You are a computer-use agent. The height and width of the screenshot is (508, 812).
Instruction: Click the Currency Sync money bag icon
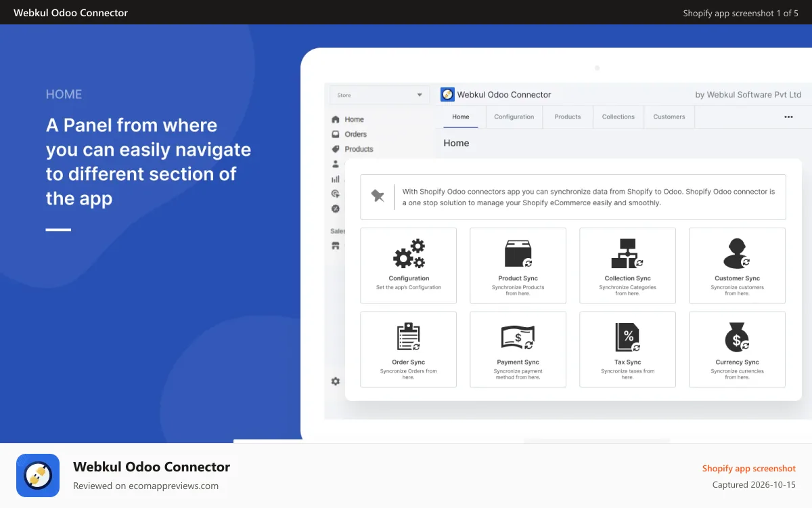[x=737, y=337]
